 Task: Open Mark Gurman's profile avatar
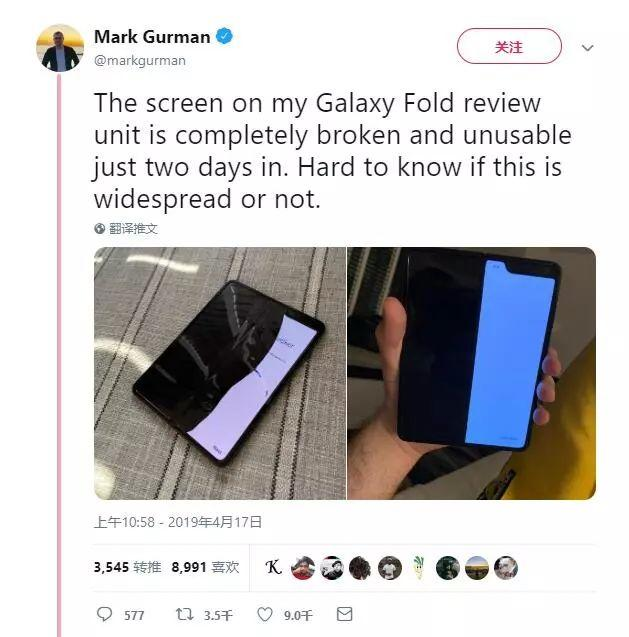pyautogui.click(x=60, y=48)
